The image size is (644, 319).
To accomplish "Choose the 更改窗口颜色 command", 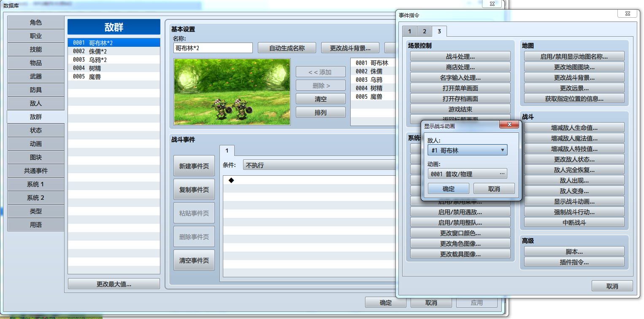I will click(460, 233).
